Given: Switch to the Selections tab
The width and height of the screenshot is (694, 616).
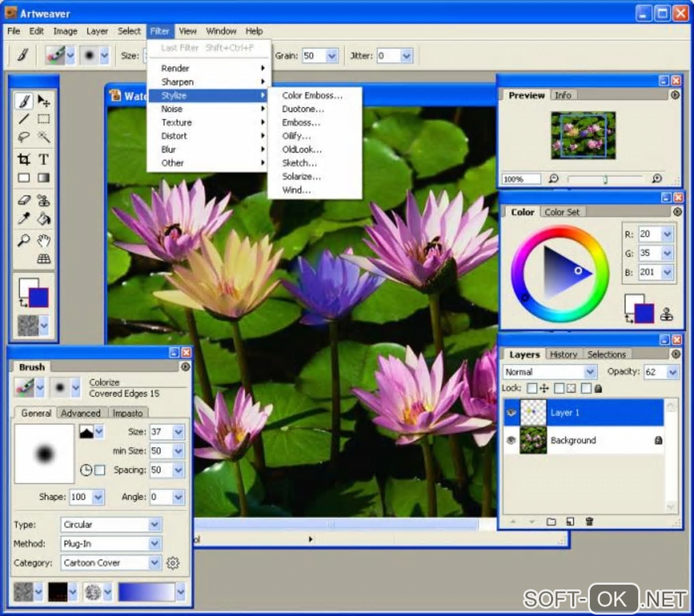Looking at the screenshot, I should point(606,354).
